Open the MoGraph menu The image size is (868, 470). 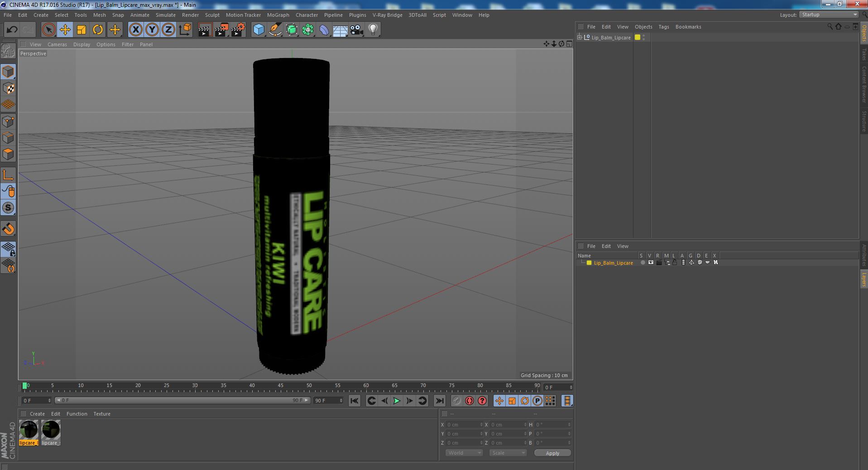(278, 15)
